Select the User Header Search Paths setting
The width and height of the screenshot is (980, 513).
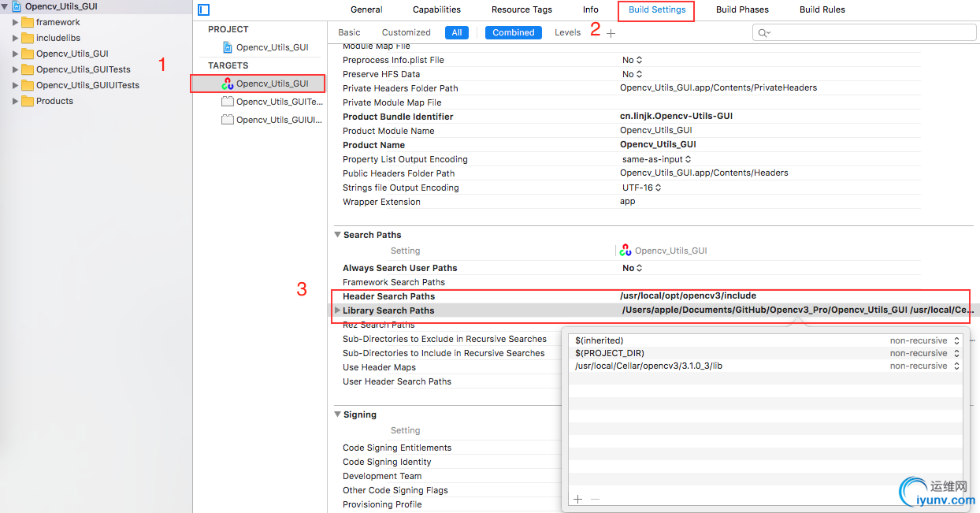pyautogui.click(x=397, y=381)
